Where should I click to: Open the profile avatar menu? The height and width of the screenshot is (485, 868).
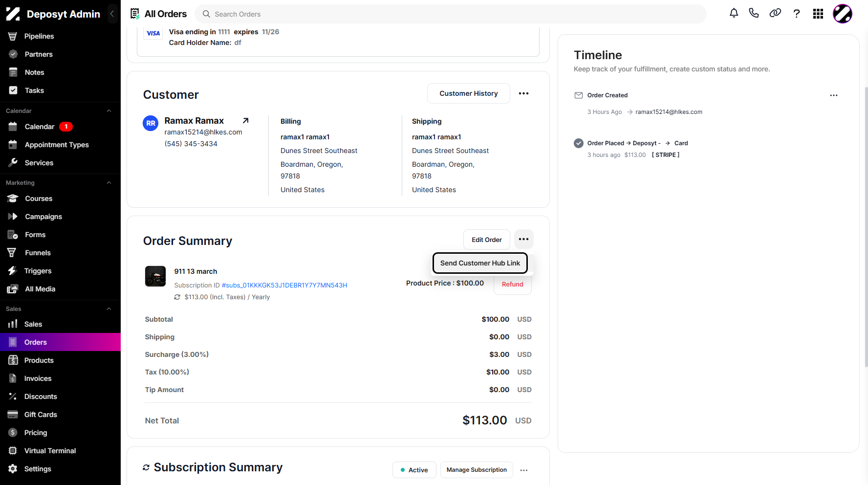[843, 14]
